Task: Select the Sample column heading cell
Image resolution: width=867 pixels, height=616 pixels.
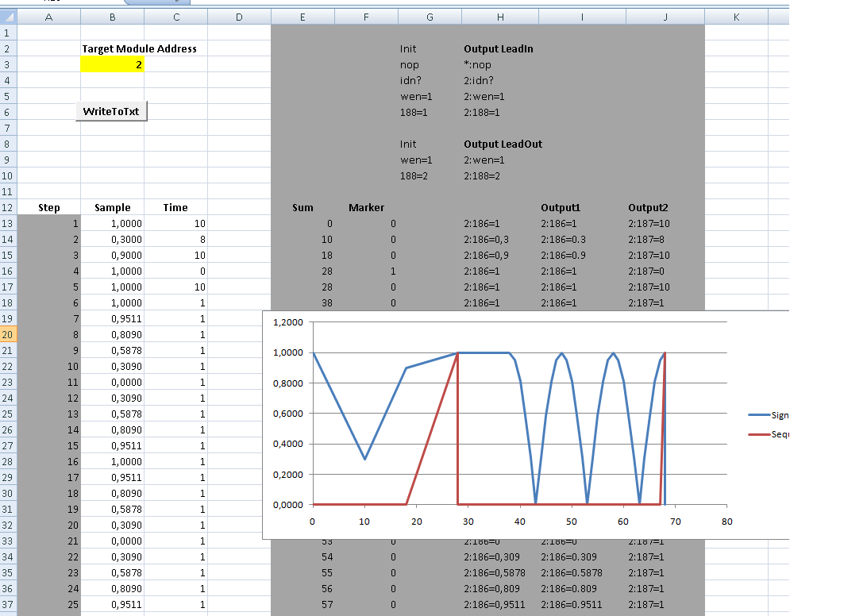Action: coord(112,208)
